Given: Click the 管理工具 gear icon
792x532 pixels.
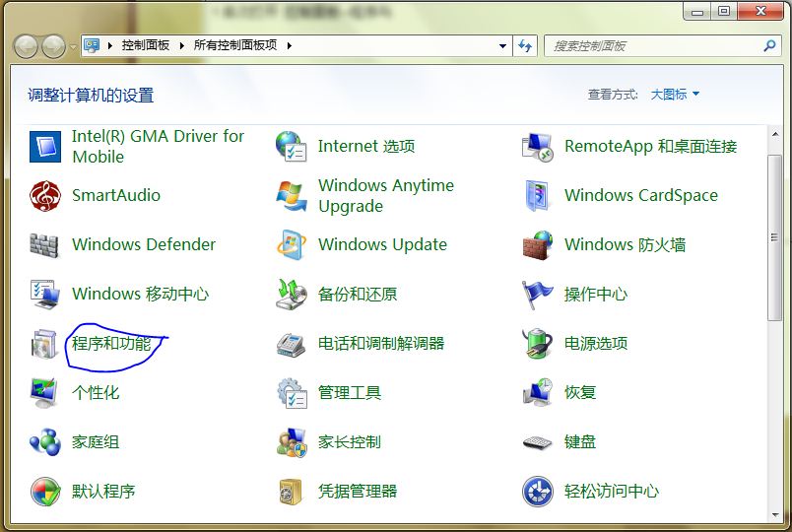Looking at the screenshot, I should 292,393.
